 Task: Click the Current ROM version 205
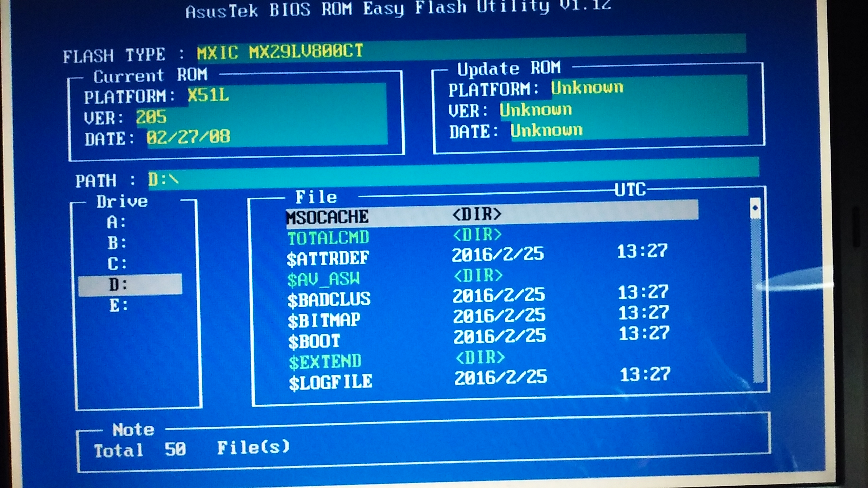[x=151, y=117]
